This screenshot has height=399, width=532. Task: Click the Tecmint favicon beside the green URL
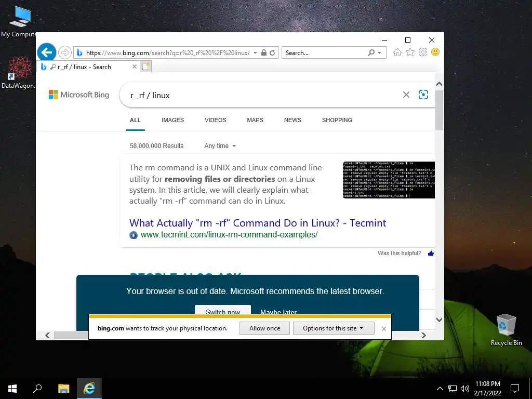point(134,235)
